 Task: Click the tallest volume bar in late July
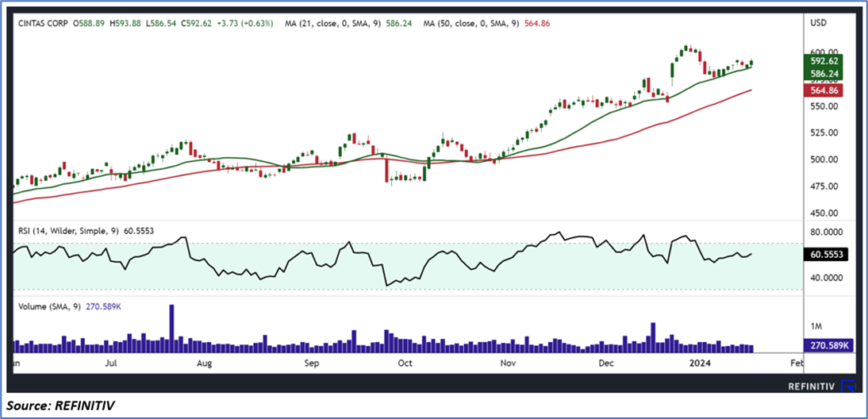[x=171, y=329]
